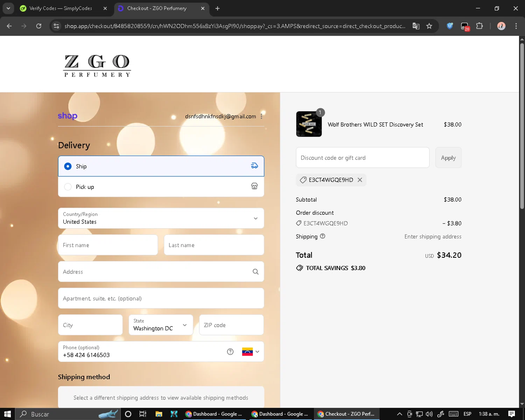The width and height of the screenshot is (525, 420).
Task: Go forward in browser history
Action: point(24,26)
